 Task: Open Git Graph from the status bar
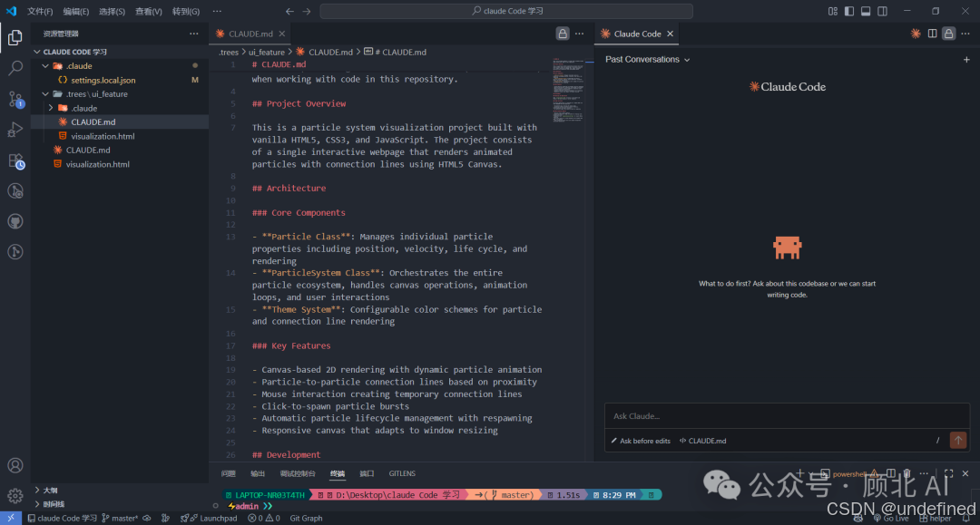[307, 518]
